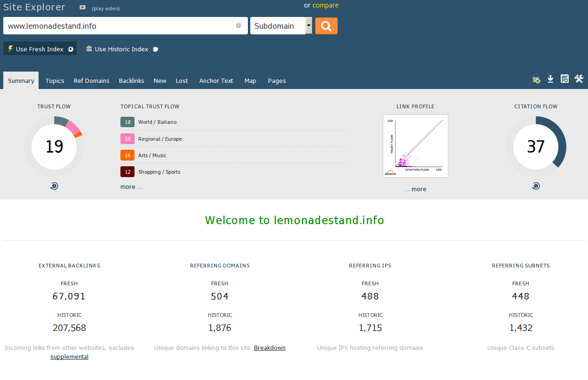Click the orange search button

coord(326,26)
